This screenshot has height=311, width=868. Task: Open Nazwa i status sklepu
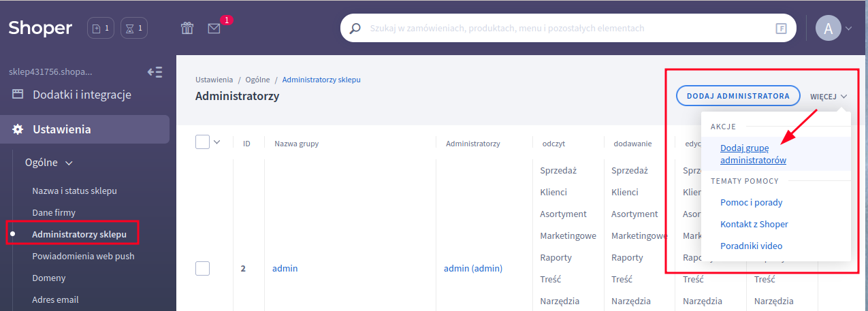(74, 191)
